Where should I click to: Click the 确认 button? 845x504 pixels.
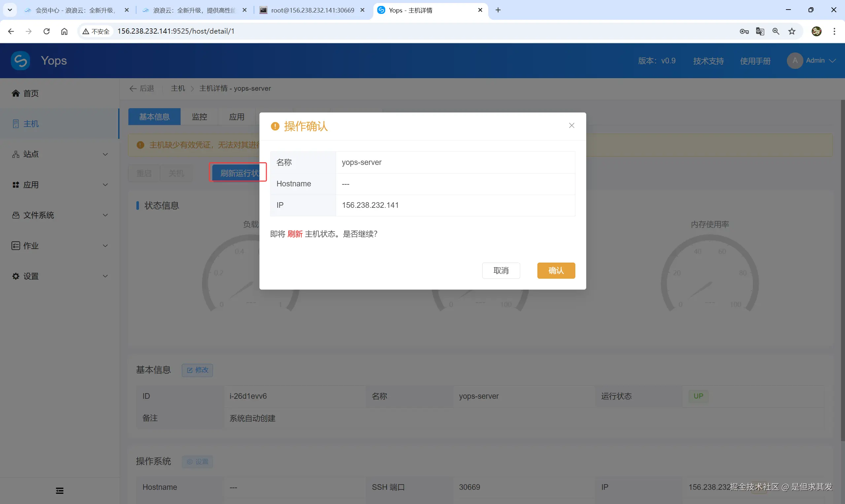[x=556, y=271]
